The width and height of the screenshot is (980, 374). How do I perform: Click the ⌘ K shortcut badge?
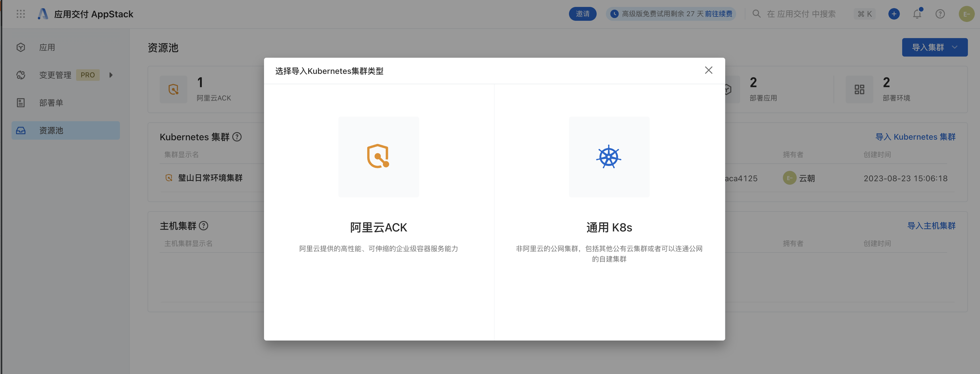tap(864, 14)
